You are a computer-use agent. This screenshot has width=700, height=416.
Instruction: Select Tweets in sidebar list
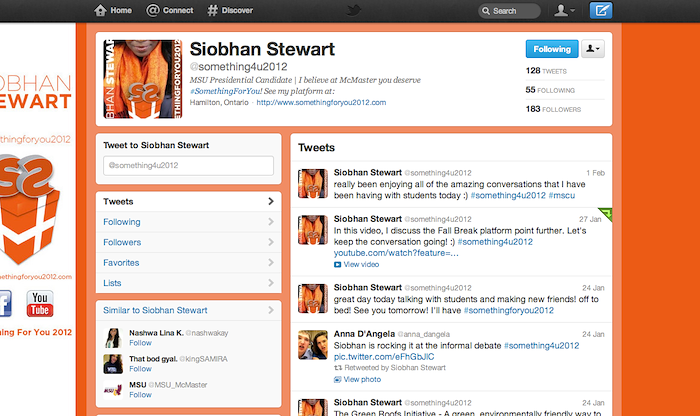(x=188, y=201)
